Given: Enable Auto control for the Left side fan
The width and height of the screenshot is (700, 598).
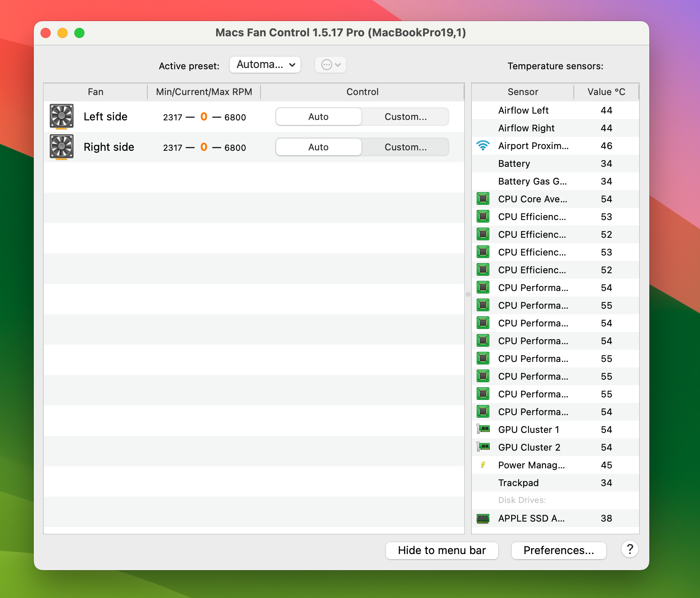Looking at the screenshot, I should pyautogui.click(x=318, y=117).
